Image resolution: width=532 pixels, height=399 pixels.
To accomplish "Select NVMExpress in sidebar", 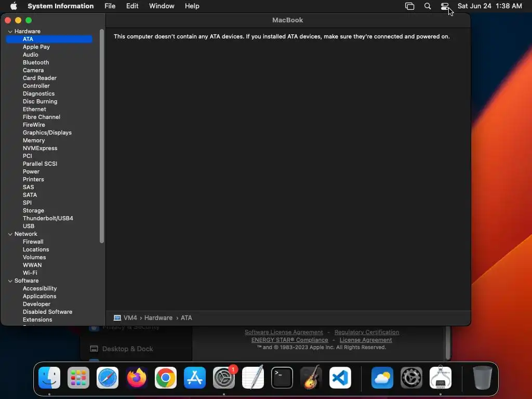I will [x=39, y=148].
